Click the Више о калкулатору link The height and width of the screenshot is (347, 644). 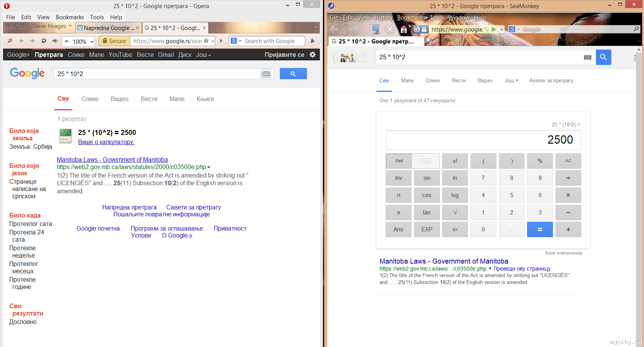(x=106, y=142)
